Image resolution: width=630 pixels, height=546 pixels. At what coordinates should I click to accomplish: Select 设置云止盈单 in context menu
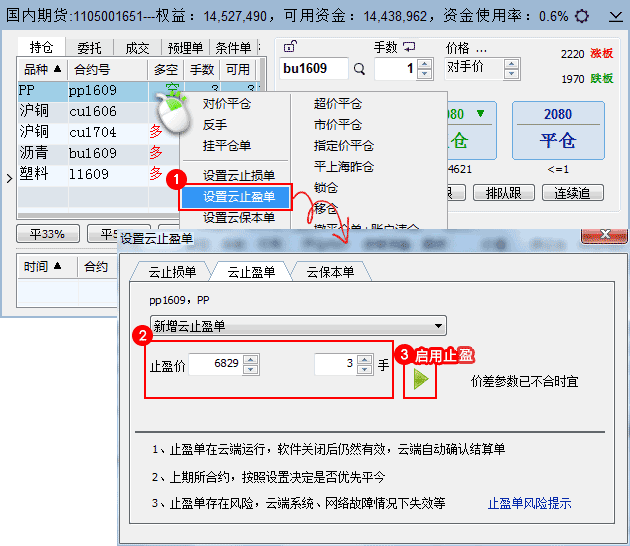click(239, 197)
